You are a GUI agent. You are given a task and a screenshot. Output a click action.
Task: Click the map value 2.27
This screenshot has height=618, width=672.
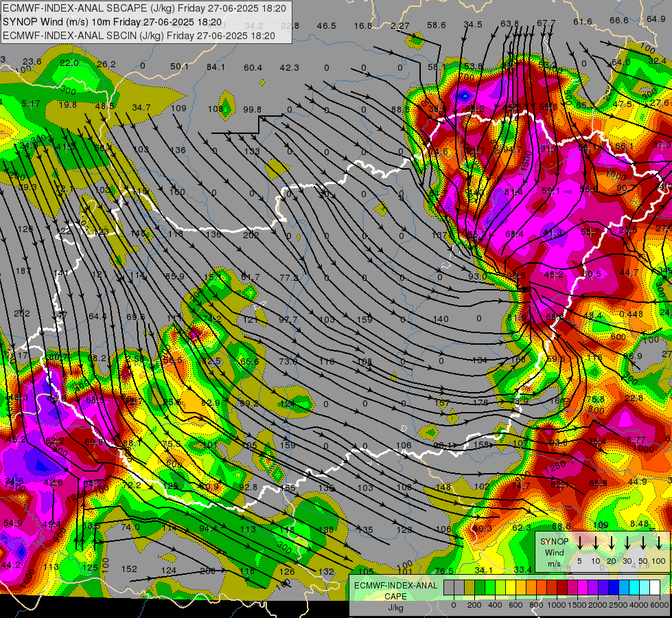(400, 25)
